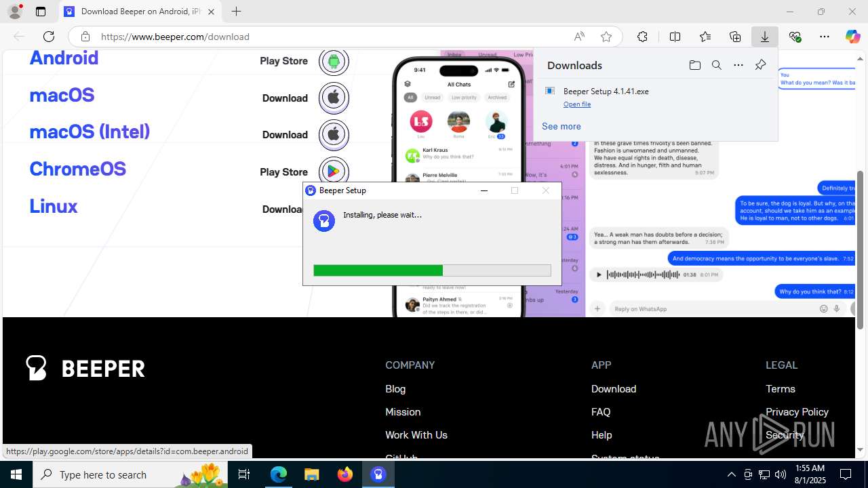Open the notification center icon
Screen dimensions: 868x488
coord(846,474)
